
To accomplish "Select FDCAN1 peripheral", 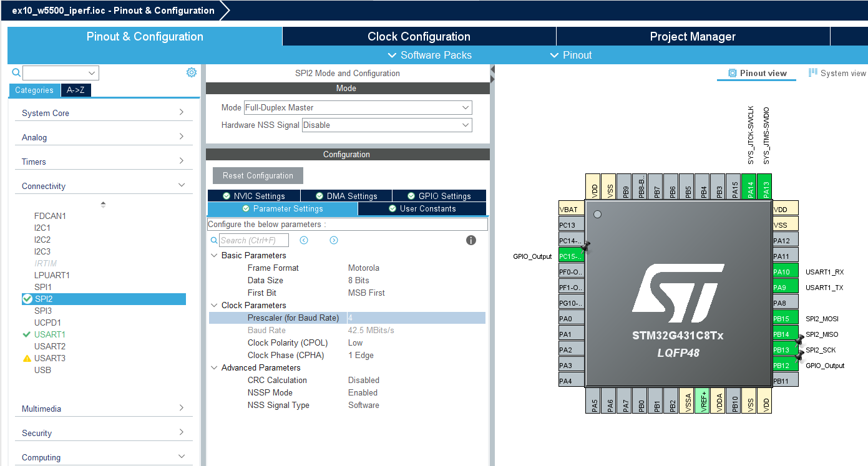I will pyautogui.click(x=50, y=216).
